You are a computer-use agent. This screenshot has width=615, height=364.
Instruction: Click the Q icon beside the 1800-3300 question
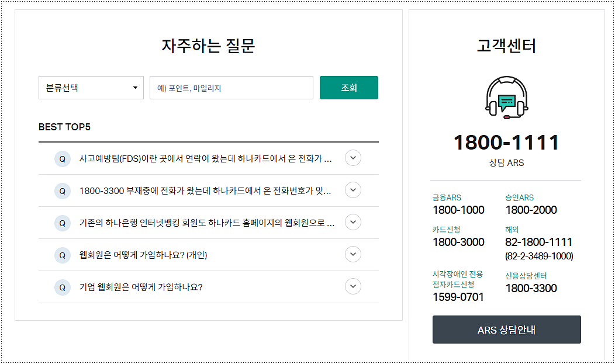pos(63,190)
